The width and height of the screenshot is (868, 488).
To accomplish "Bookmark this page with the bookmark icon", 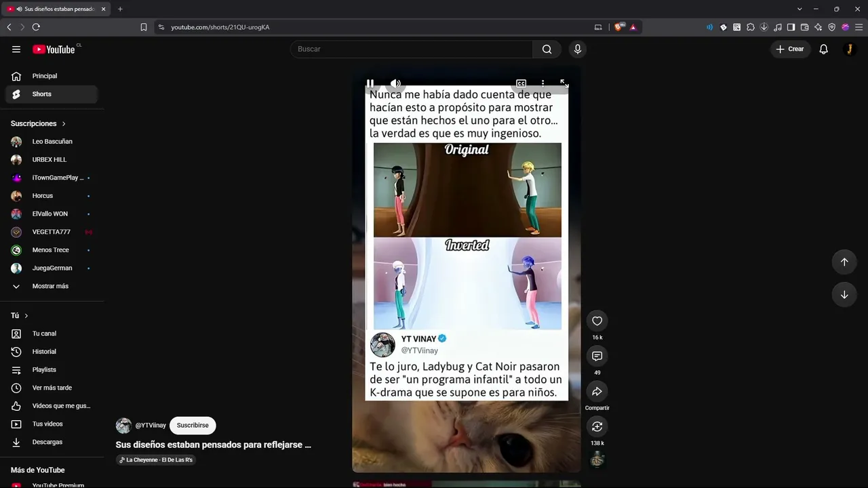I will click(x=144, y=27).
